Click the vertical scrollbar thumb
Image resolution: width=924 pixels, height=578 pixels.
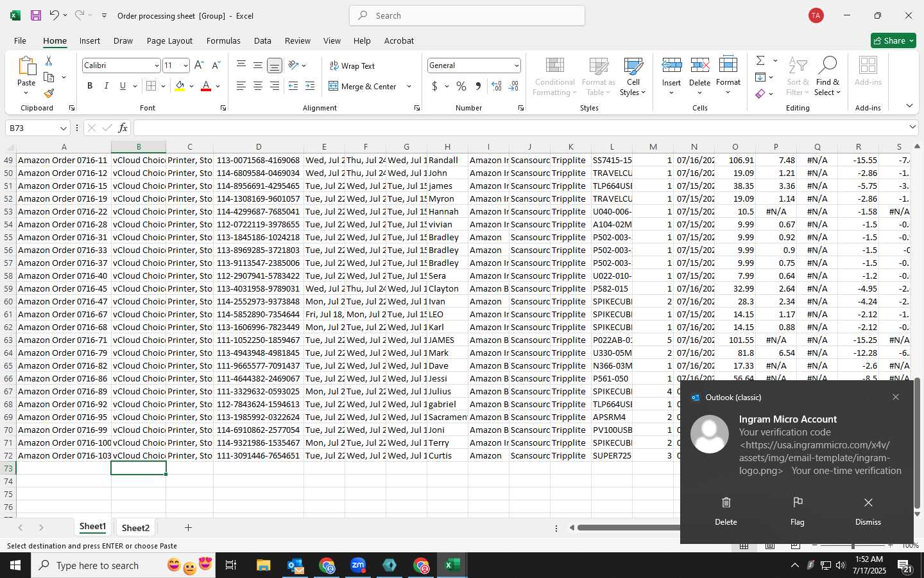(918, 443)
